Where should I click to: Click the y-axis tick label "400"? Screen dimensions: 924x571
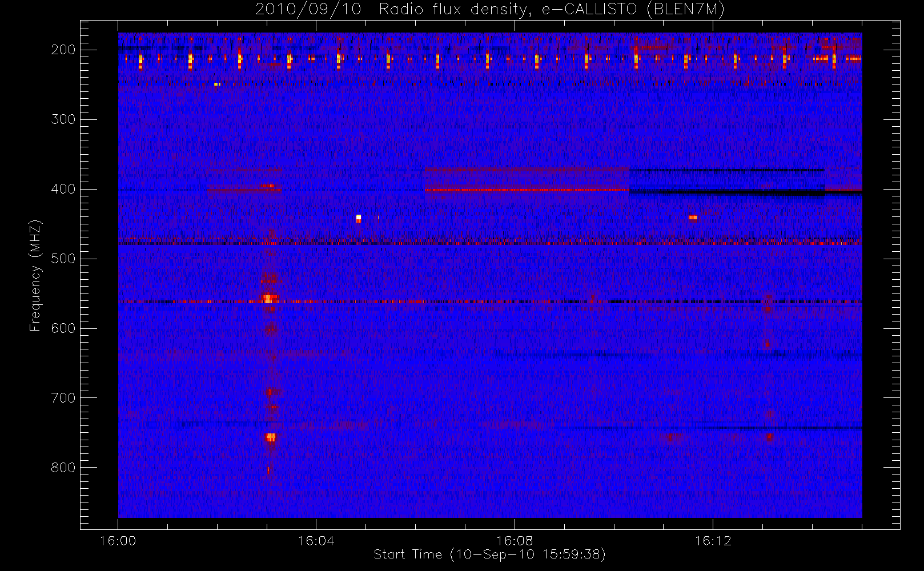coord(63,189)
